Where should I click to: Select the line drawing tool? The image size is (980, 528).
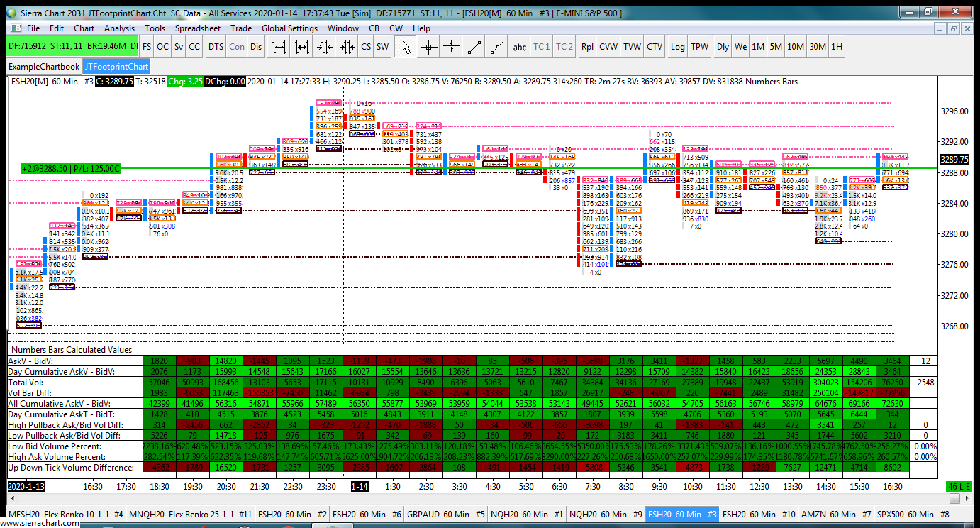tap(474, 47)
